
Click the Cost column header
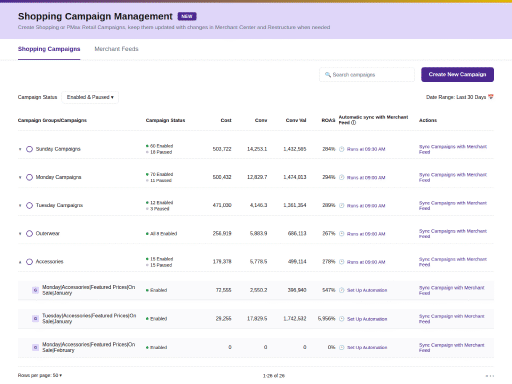click(226, 120)
